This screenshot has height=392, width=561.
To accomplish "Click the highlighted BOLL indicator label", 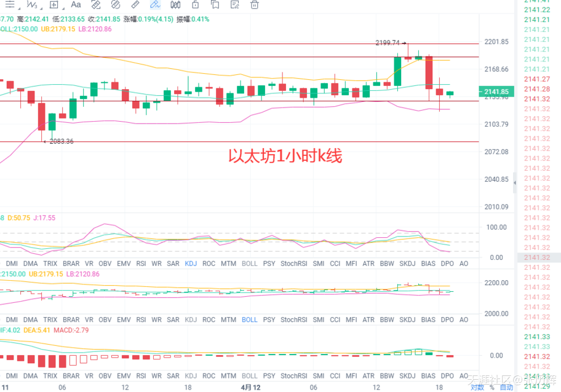I will click(x=249, y=319).
